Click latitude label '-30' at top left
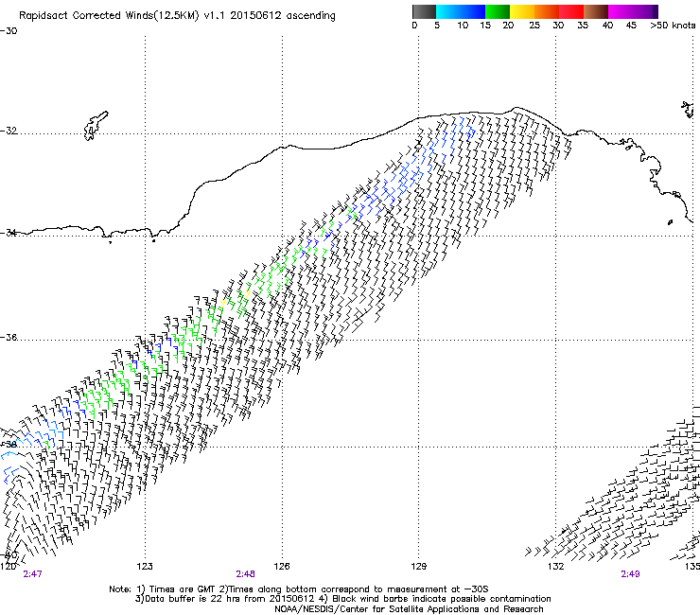The height and width of the screenshot is (615, 700). coord(9,31)
